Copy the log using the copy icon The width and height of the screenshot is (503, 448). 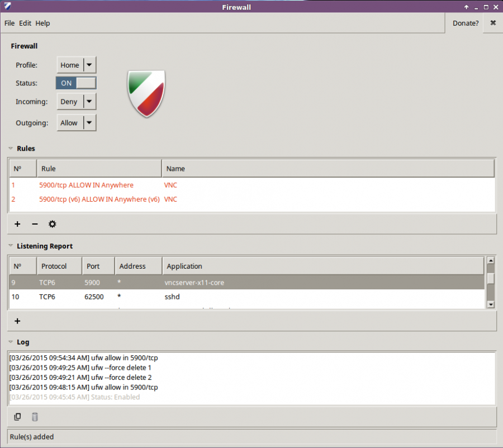17,417
